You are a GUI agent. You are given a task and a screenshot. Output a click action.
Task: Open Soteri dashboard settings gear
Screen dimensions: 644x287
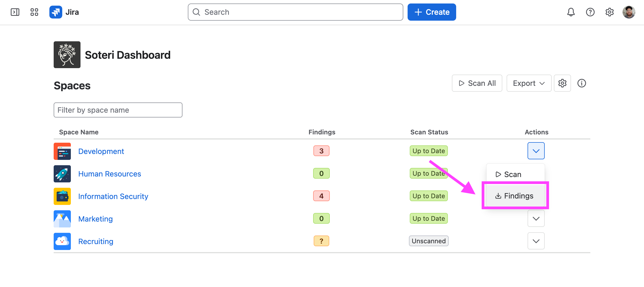(562, 83)
